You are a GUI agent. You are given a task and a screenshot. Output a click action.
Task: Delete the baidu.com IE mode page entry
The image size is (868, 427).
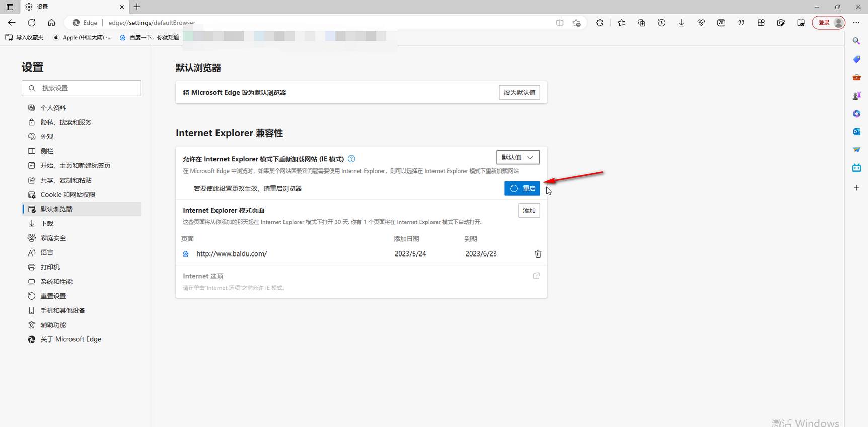[x=538, y=254]
